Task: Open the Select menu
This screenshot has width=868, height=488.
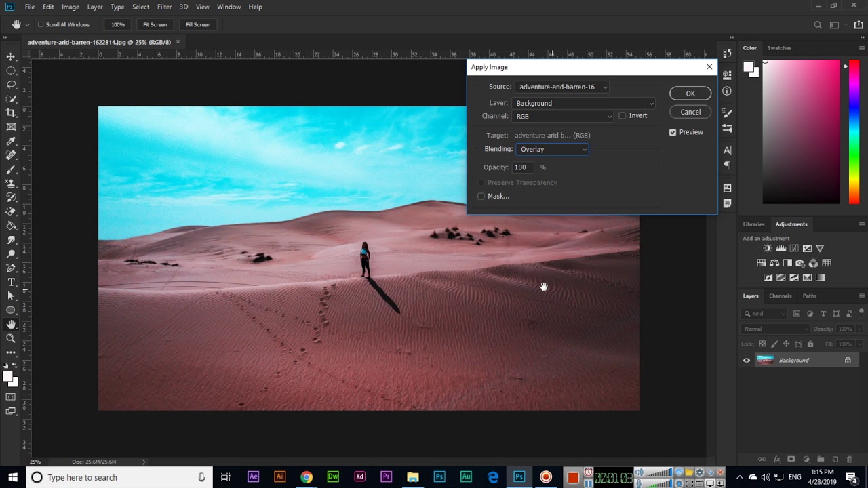Action: (141, 7)
